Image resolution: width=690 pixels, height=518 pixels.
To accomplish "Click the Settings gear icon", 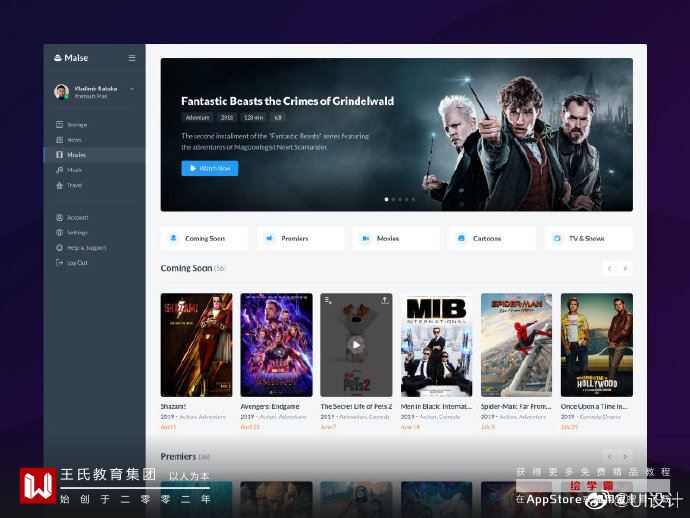I will pyautogui.click(x=59, y=232).
